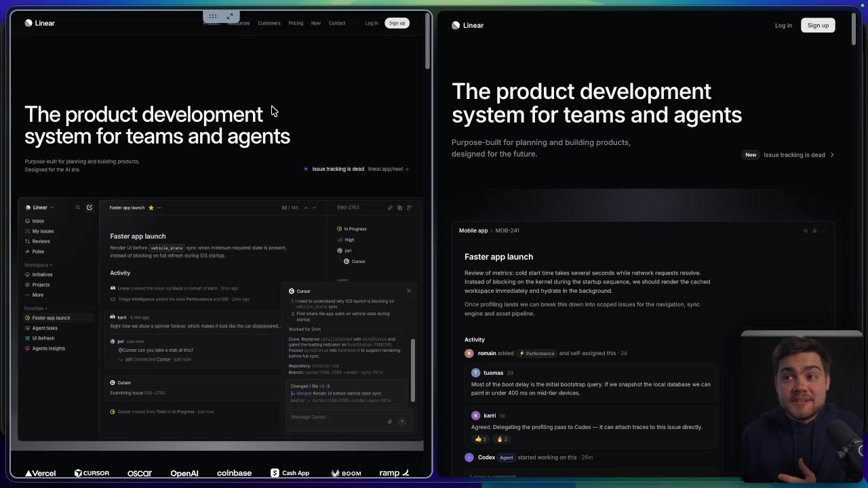Open Customers in left window nav

point(269,23)
